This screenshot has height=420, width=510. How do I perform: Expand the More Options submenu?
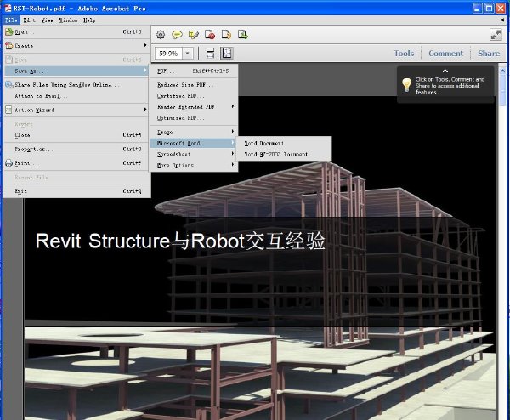coord(194,165)
